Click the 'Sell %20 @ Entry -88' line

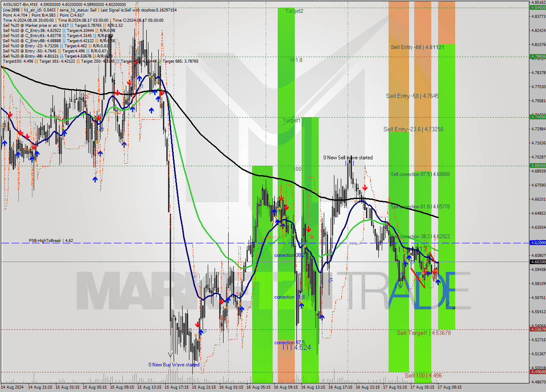pos(57,56)
